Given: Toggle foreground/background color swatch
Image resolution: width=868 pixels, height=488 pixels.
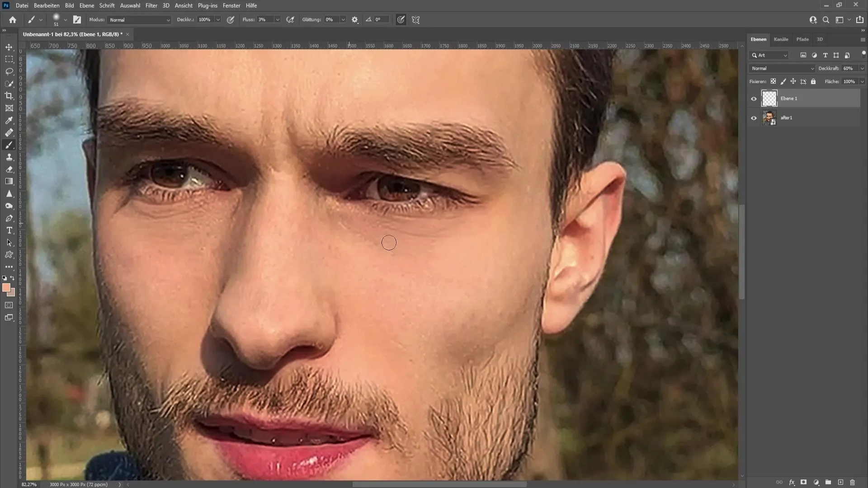Looking at the screenshot, I should point(13,277).
